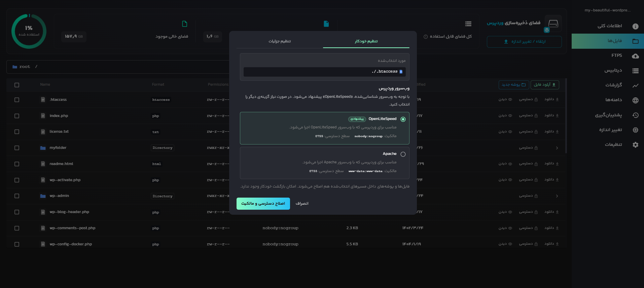Download the .htaccess file
The width and height of the screenshot is (644, 288).
point(551,99)
